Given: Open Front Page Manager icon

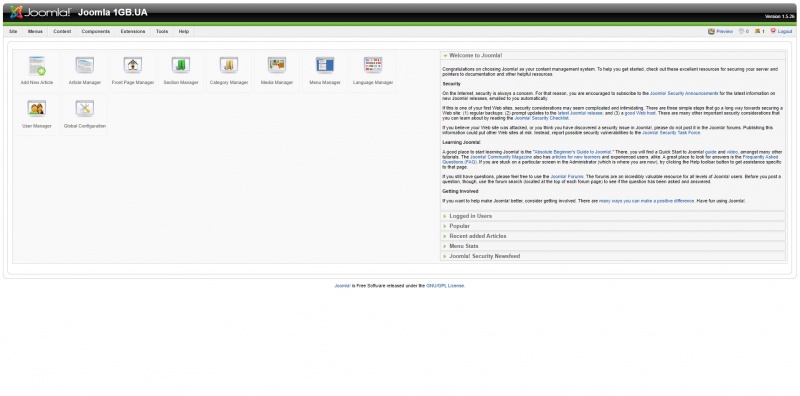Looking at the screenshot, I should [x=133, y=71].
